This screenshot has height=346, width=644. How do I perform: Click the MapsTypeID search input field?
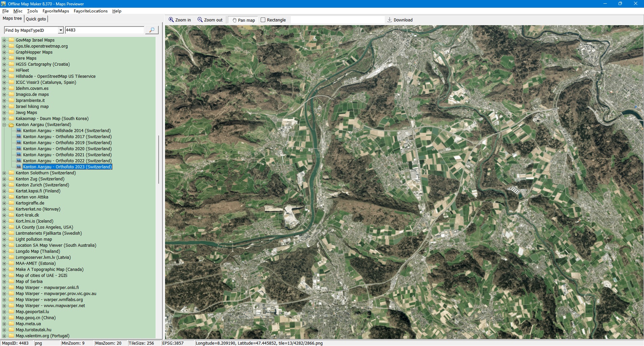(104, 30)
